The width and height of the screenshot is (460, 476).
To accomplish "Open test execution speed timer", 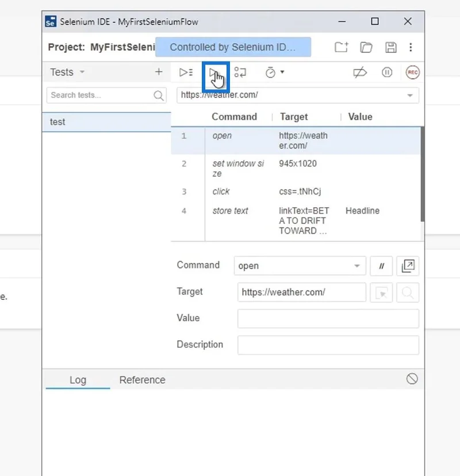I will tap(270, 73).
